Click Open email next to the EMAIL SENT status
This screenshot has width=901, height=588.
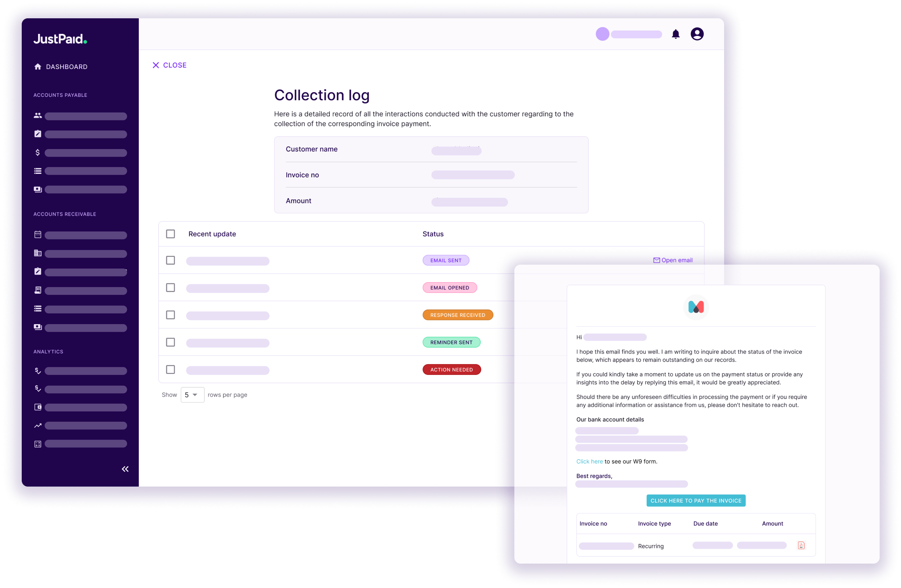pyautogui.click(x=673, y=260)
